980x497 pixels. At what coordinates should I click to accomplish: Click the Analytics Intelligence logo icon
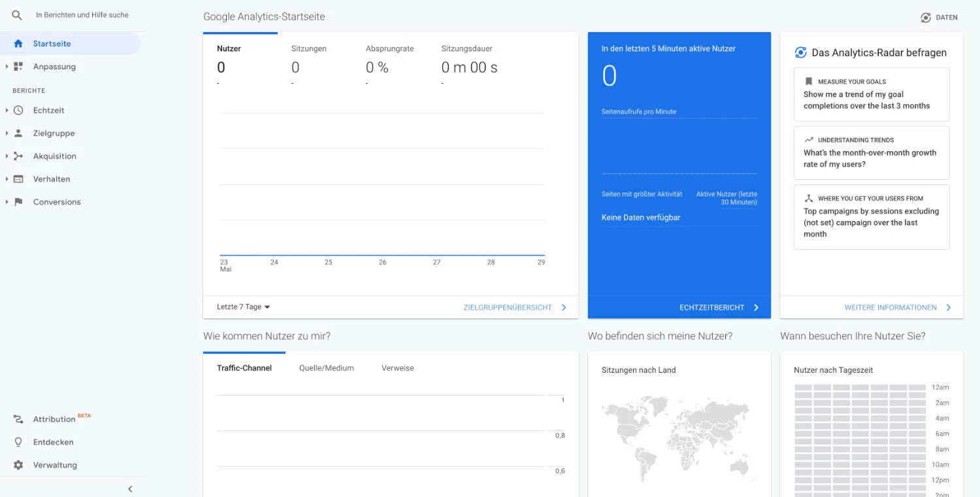click(x=800, y=53)
